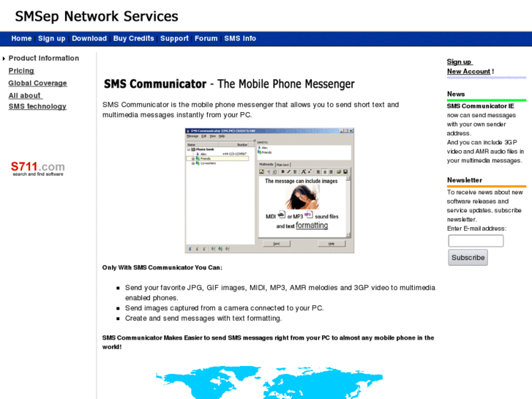Click the News section heading
Image resolution: width=532 pixels, height=399 pixels.
456,94
